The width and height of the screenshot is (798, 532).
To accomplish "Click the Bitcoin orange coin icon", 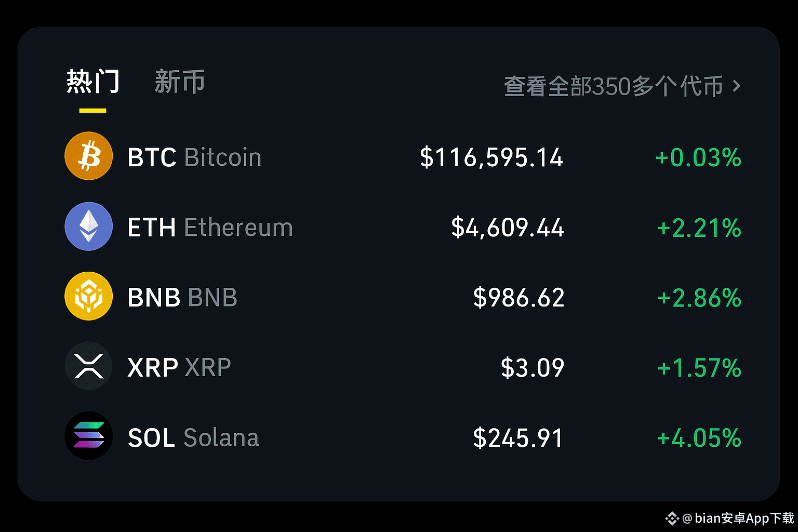I will pos(89,156).
